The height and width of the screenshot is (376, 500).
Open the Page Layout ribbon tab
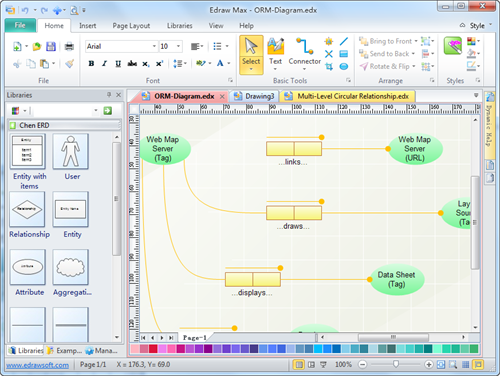[131, 26]
